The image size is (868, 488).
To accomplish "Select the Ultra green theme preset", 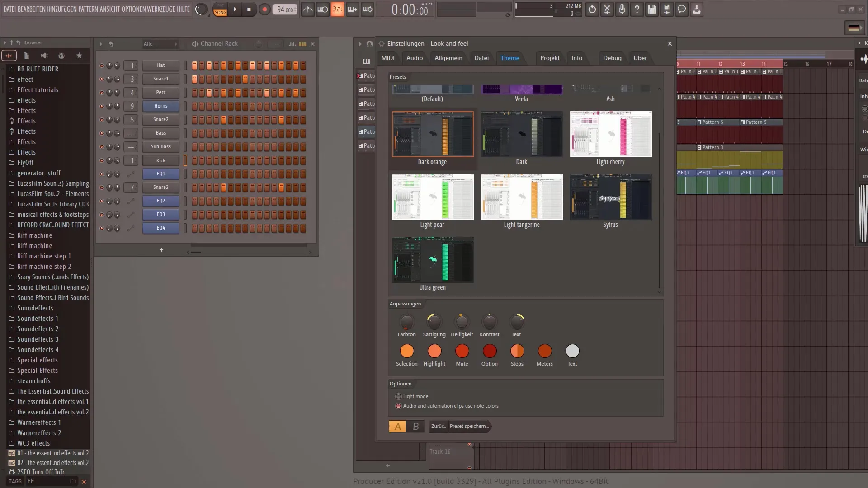I will [x=433, y=260].
